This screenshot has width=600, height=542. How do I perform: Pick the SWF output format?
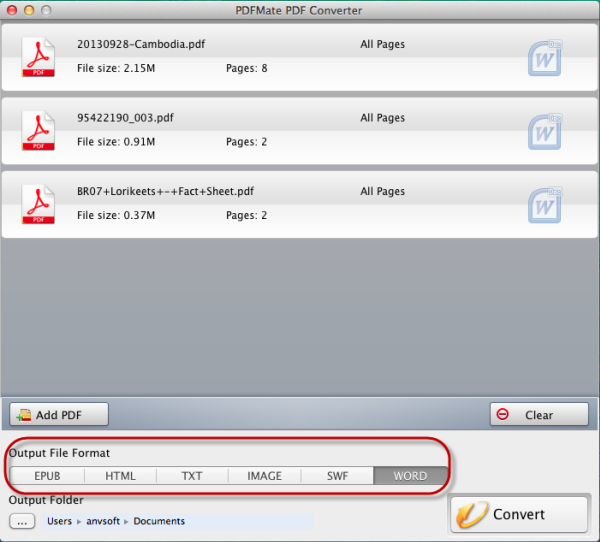[x=337, y=476]
